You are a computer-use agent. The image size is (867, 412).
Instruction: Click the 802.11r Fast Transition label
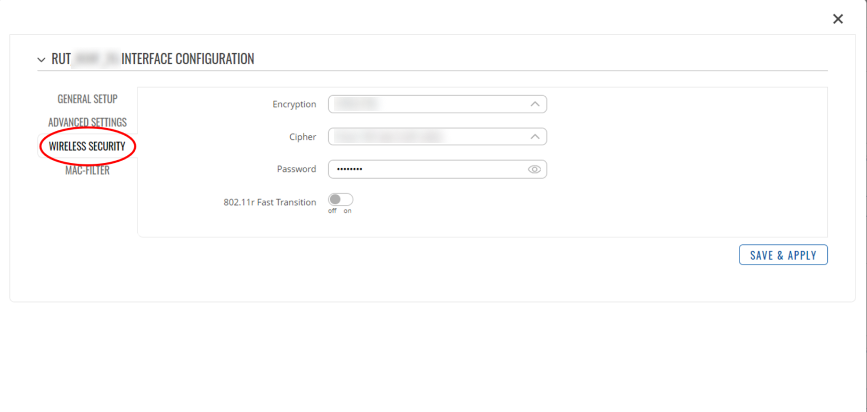(x=270, y=202)
